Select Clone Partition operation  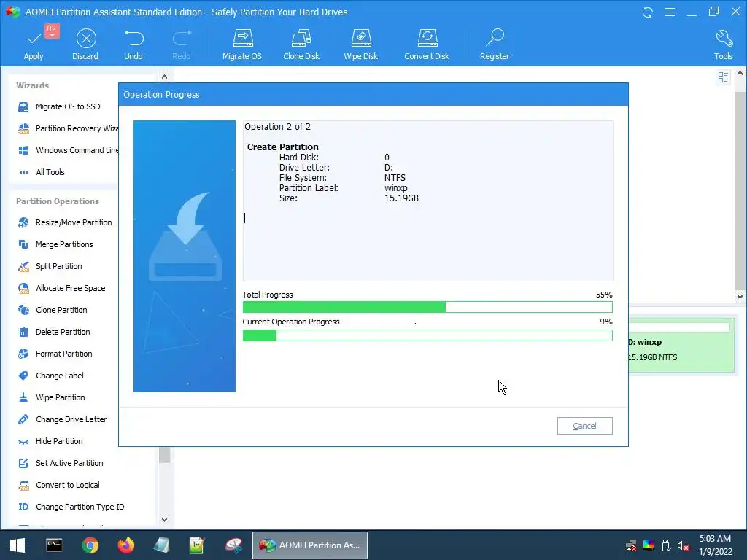click(53, 310)
